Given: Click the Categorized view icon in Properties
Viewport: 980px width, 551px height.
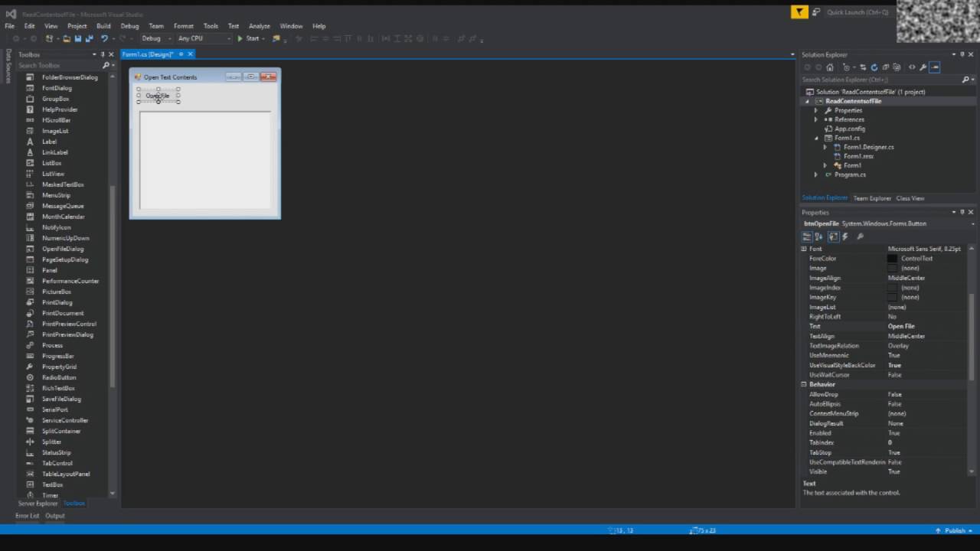Looking at the screenshot, I should 807,236.
